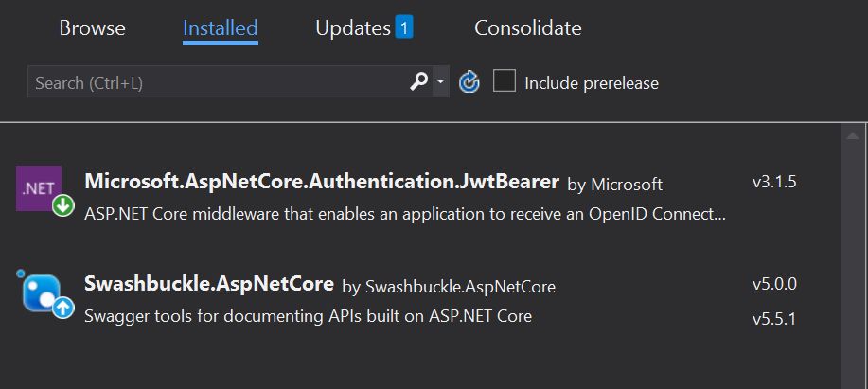Click the magnifying glass search icon

(418, 82)
